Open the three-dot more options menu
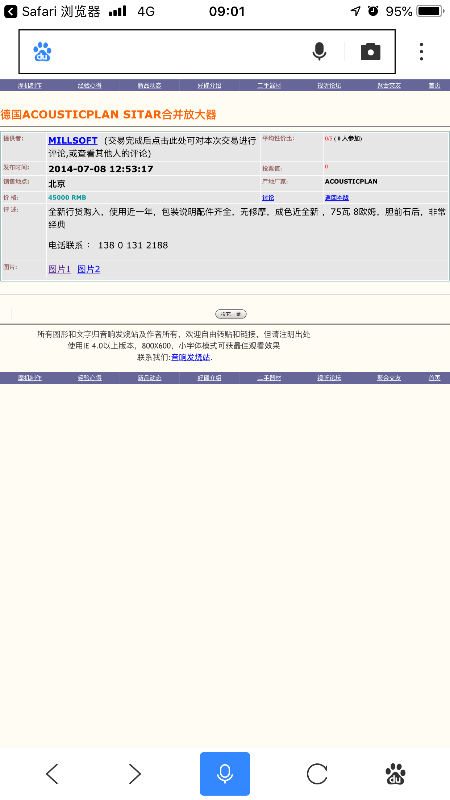The image size is (450, 800). [x=421, y=52]
